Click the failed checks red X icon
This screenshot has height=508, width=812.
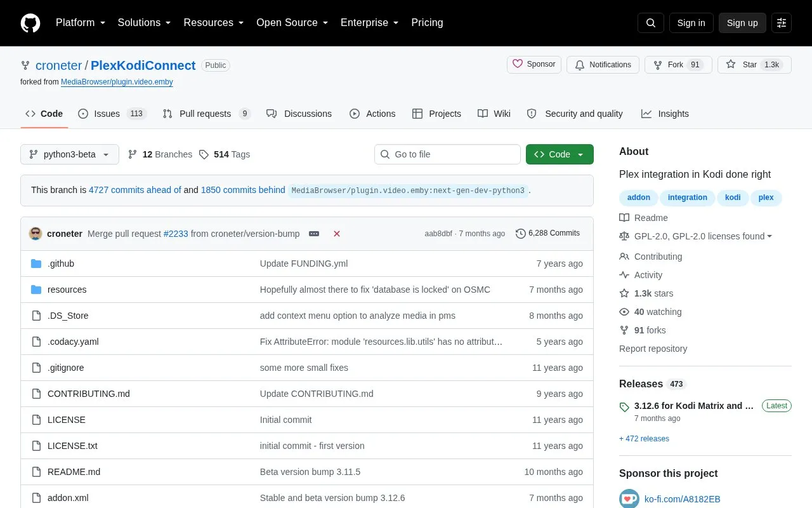pos(337,234)
